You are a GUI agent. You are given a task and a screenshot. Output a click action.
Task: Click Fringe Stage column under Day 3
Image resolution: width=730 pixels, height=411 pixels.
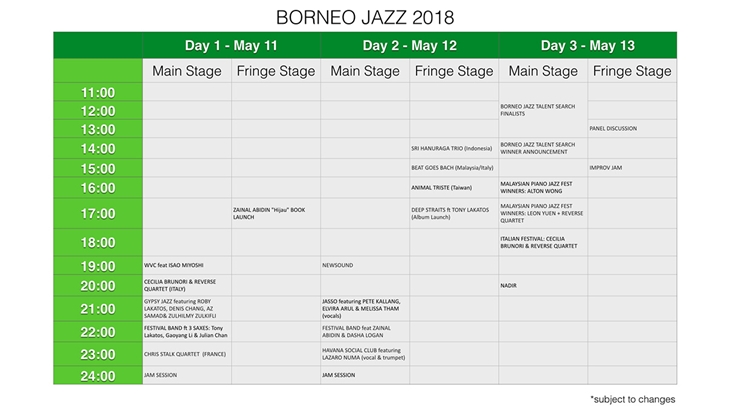(631, 72)
